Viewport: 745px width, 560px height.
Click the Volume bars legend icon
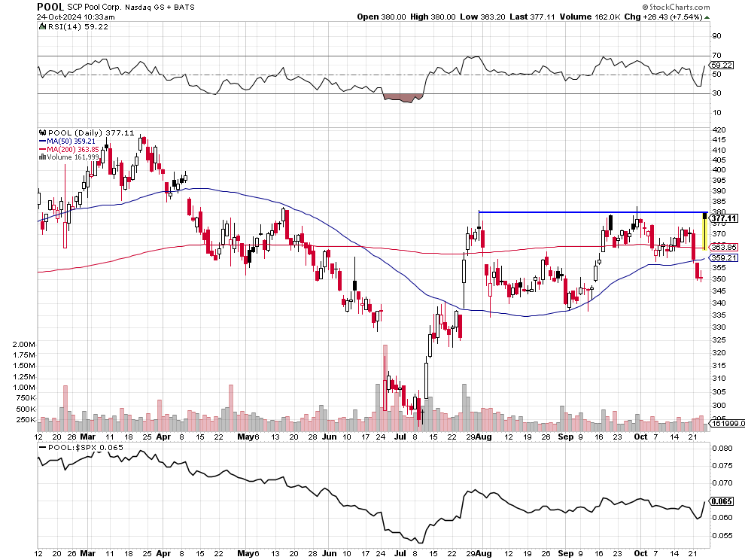[41, 157]
